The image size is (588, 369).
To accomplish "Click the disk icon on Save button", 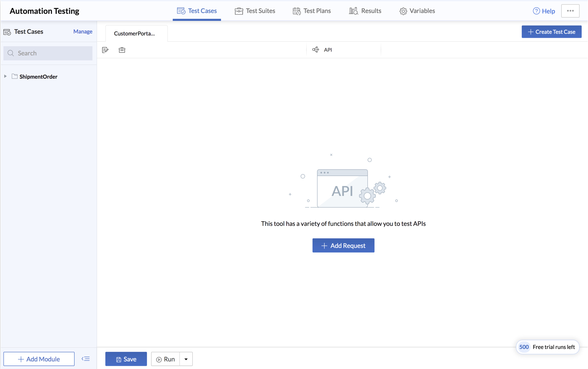I will pos(119,359).
